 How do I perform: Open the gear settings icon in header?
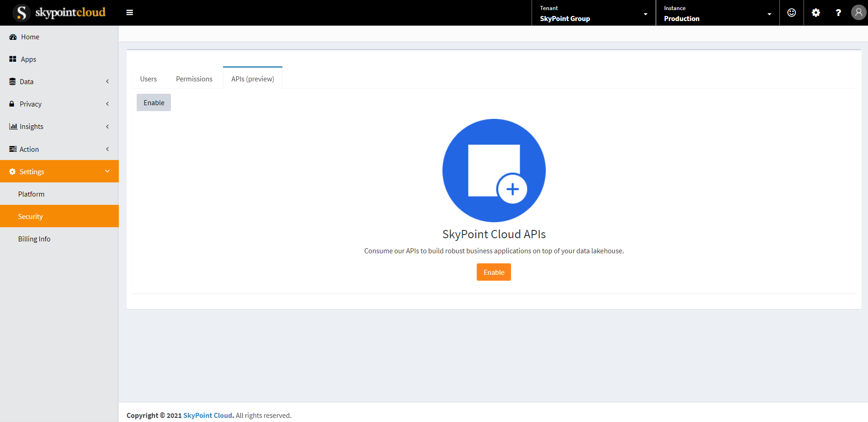816,13
